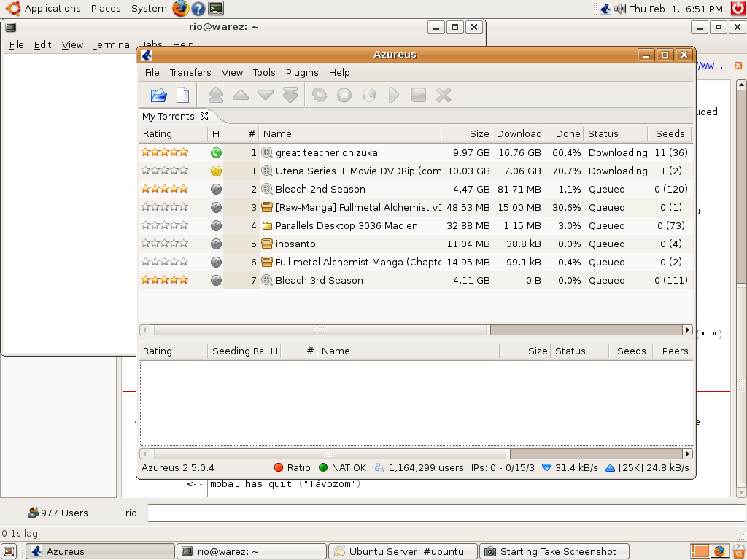Click the users icon in Azureus status bar
The height and width of the screenshot is (560, 747).
tap(379, 467)
